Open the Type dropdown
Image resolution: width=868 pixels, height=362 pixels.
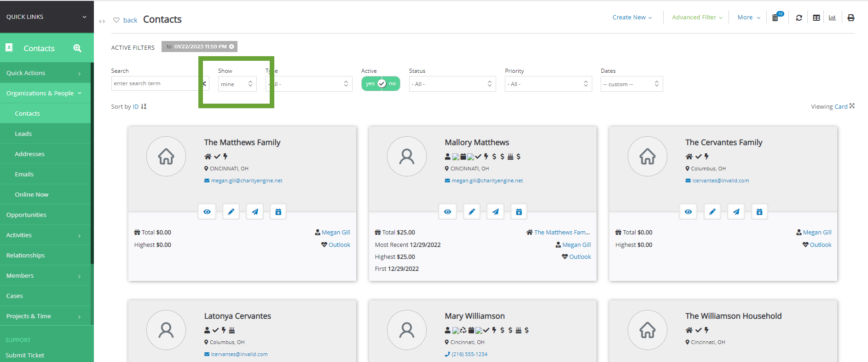click(x=309, y=84)
